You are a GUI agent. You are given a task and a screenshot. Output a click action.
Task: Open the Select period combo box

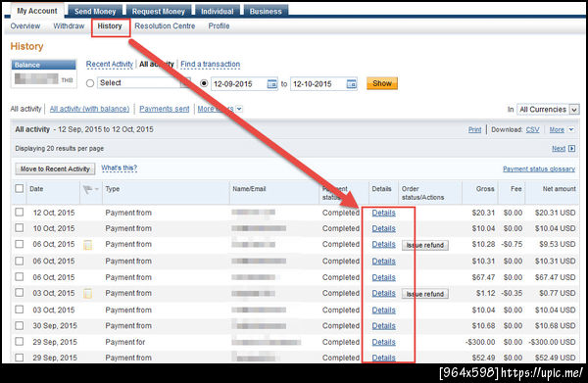[144, 83]
